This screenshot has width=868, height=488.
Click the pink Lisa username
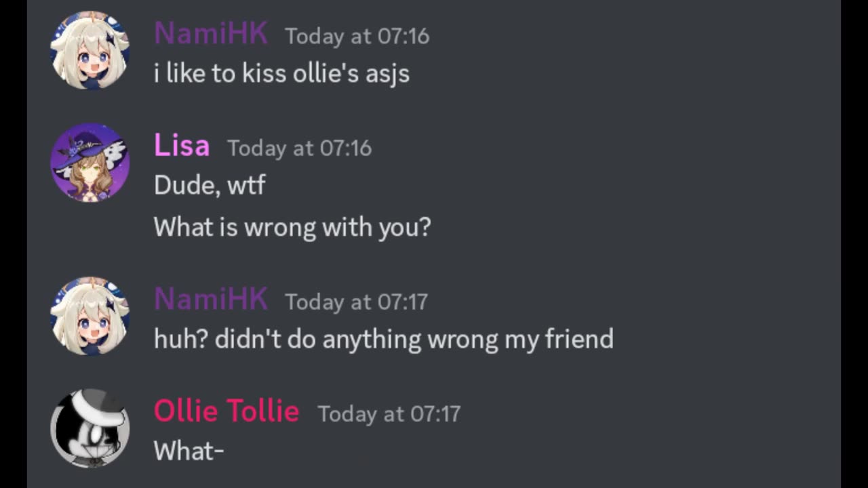point(182,146)
